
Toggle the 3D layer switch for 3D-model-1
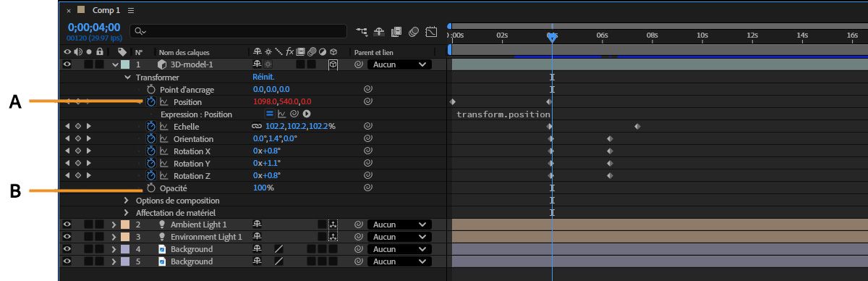(x=333, y=64)
